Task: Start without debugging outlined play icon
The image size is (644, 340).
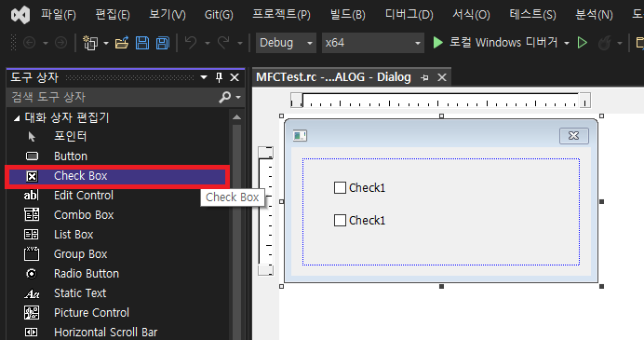Action: click(x=583, y=42)
